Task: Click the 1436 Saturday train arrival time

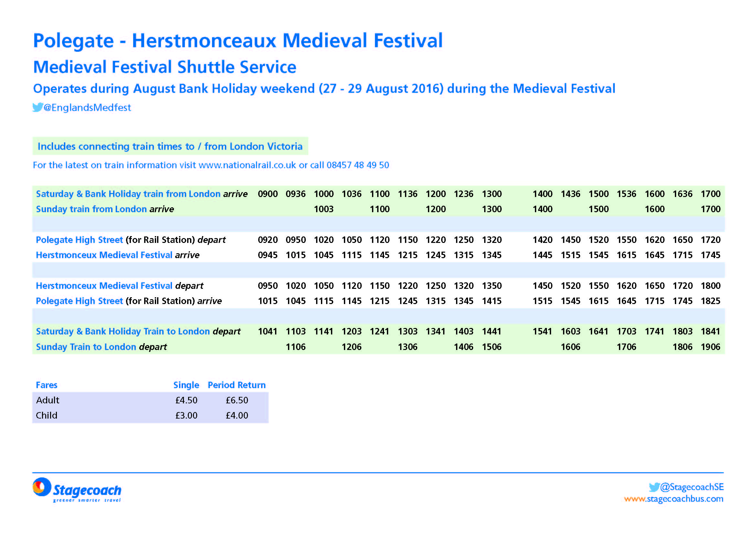Action: [x=570, y=194]
